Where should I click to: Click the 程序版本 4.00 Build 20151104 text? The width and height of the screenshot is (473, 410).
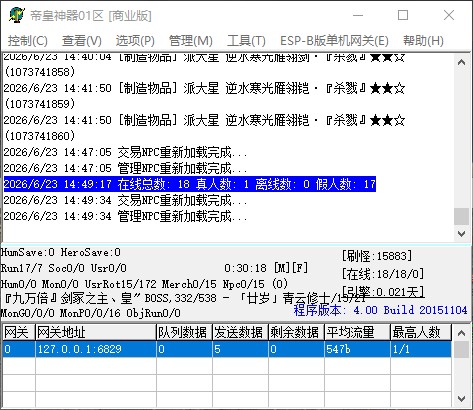380,310
